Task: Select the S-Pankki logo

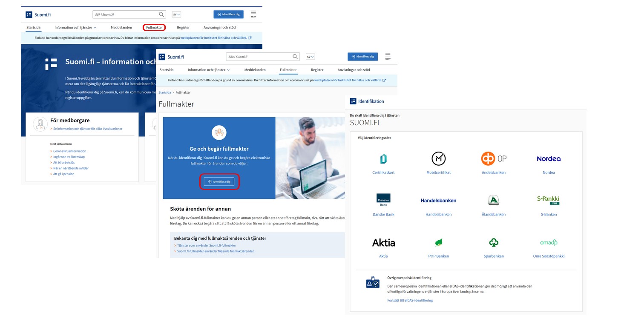Action: tap(549, 200)
